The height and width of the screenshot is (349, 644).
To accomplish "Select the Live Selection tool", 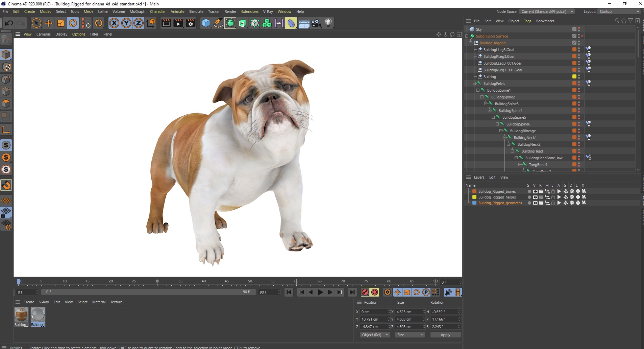I will pyautogui.click(x=36, y=23).
